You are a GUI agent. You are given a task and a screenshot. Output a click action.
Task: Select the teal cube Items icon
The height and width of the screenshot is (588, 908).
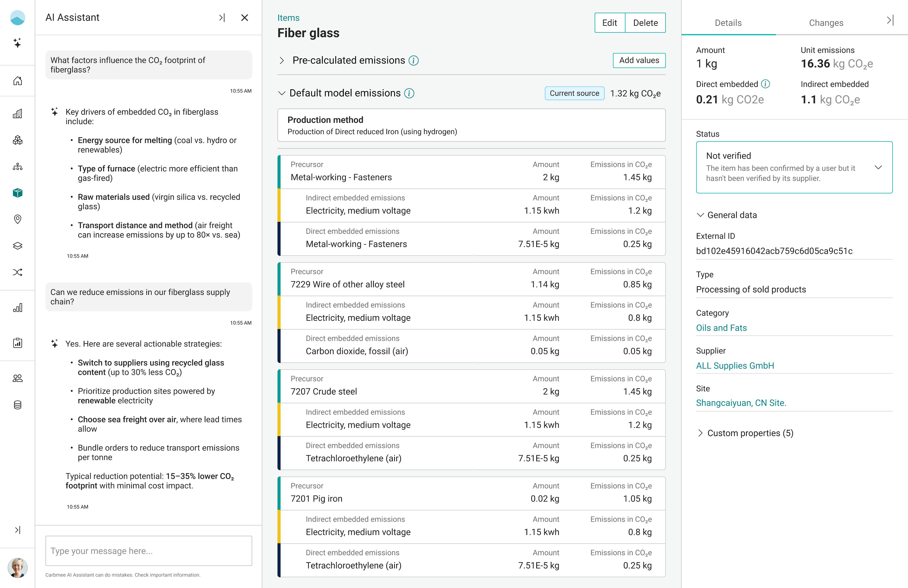click(17, 193)
